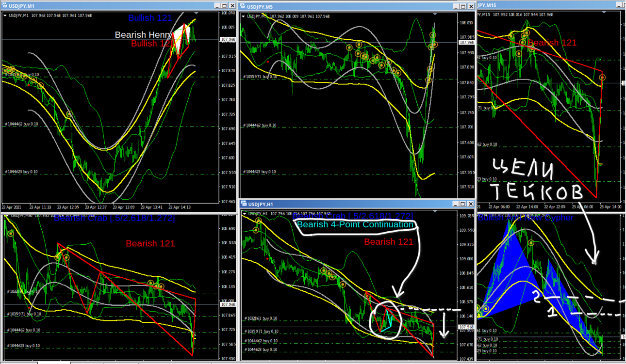The width and height of the screenshot is (626, 364).
Task: Select the Bearish 4-Point Continuation label
Action: 355,224
